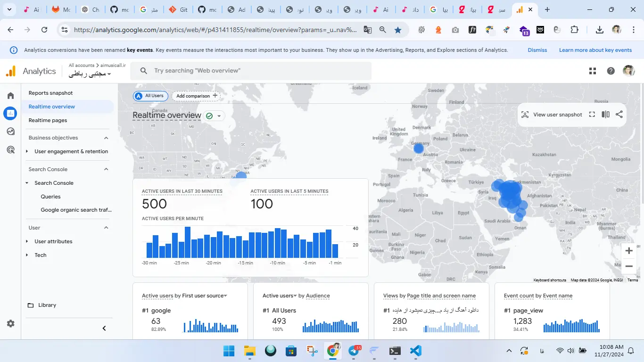Click the purple extension with 13 badge

pyautogui.click(x=524, y=31)
